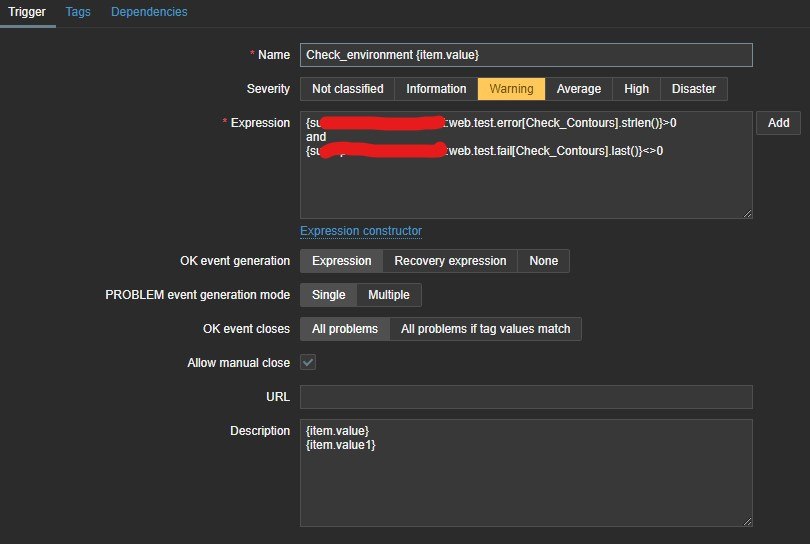Choose Information severity level
This screenshot has height=544, width=810.
436,89
